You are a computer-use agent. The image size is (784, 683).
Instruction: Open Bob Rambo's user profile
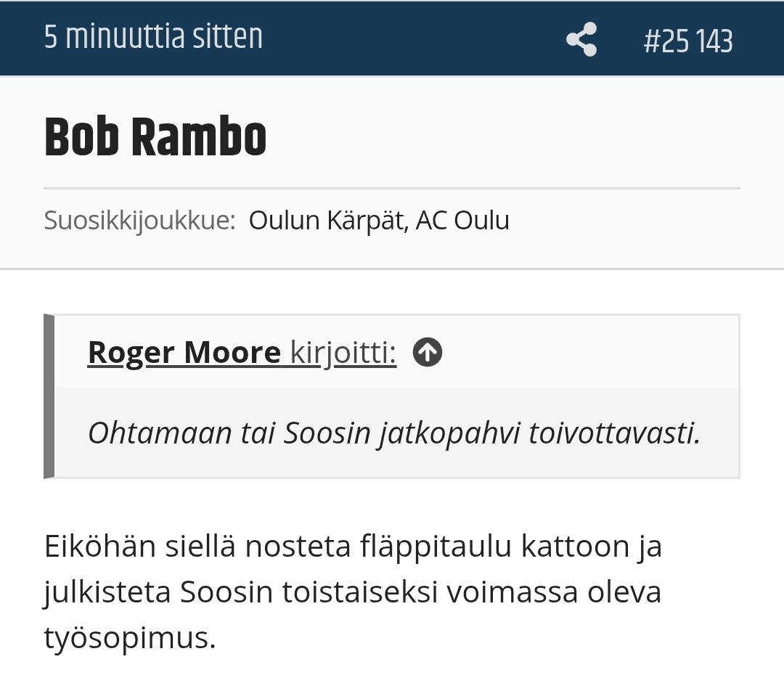(155, 136)
